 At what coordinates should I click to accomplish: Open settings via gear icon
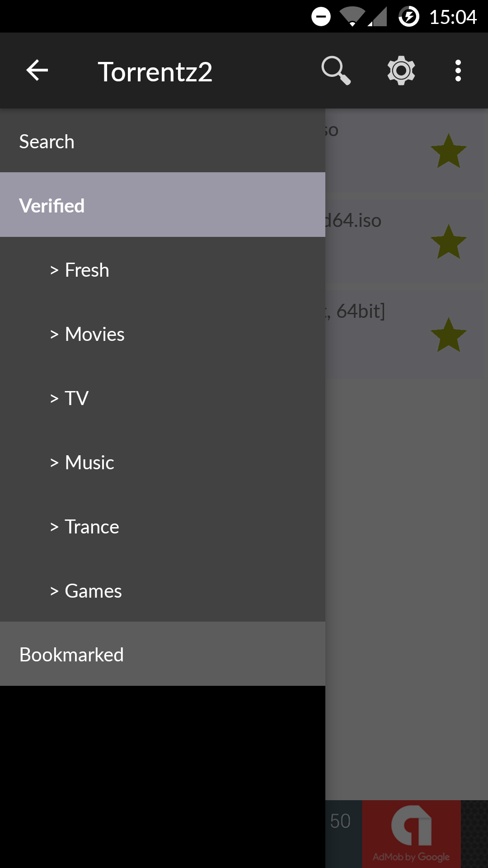point(401,71)
